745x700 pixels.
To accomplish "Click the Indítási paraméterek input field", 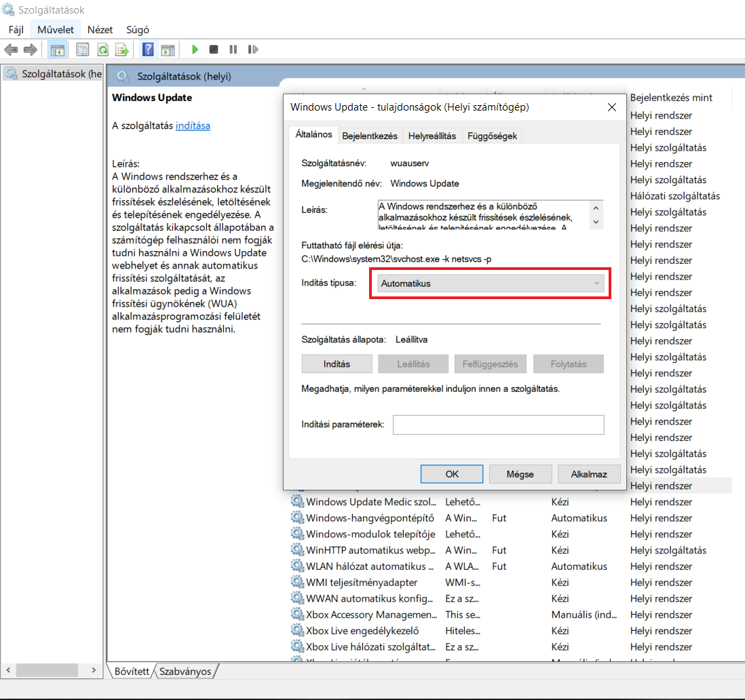I will coord(499,425).
